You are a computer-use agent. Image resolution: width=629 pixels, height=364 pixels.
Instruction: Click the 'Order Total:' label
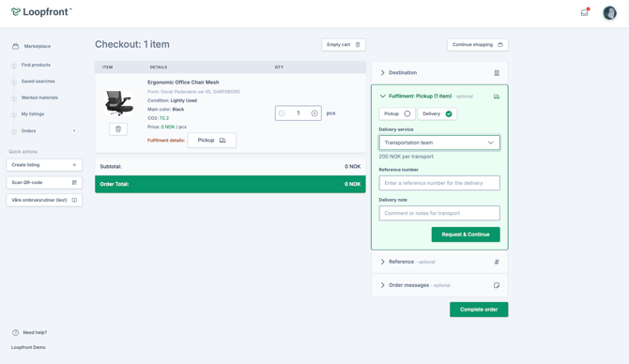[115, 185]
